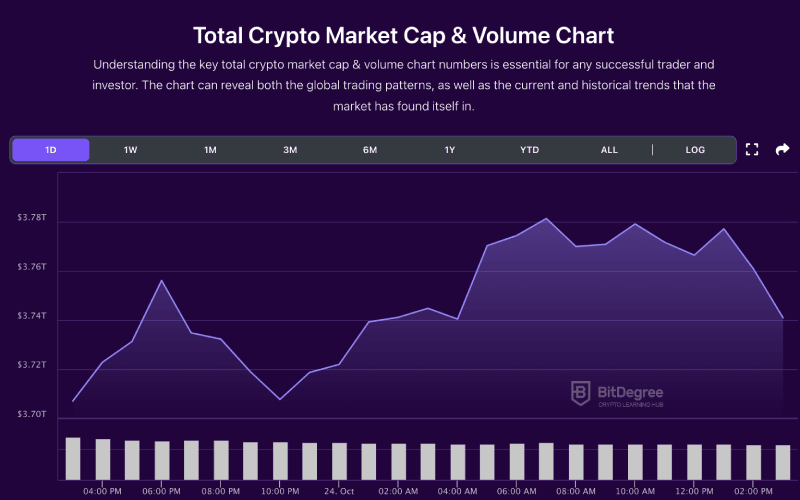Switch to the 1M time range
Viewport: 800px width, 500px height.
pos(210,150)
